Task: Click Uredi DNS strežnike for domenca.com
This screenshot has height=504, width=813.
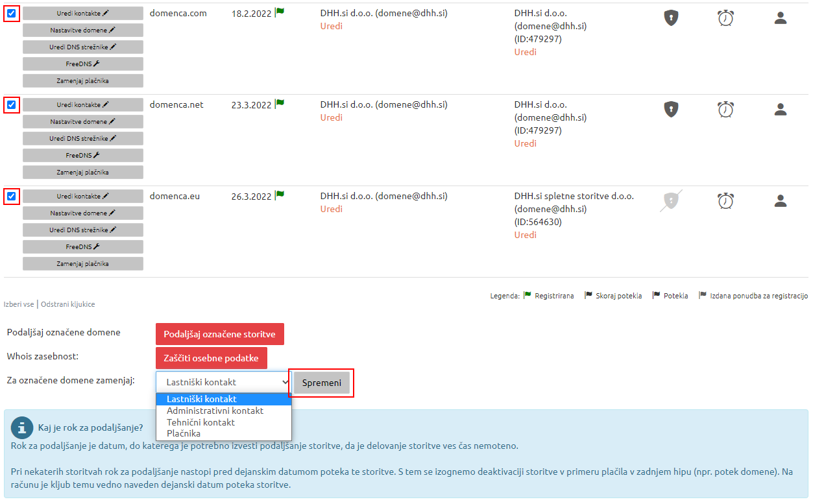Action: tap(83, 47)
